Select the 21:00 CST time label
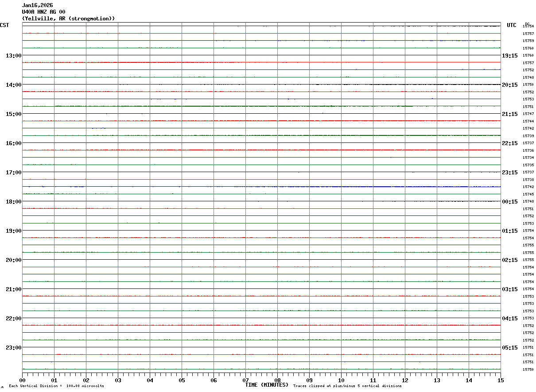536x392 pixels. coord(14,289)
